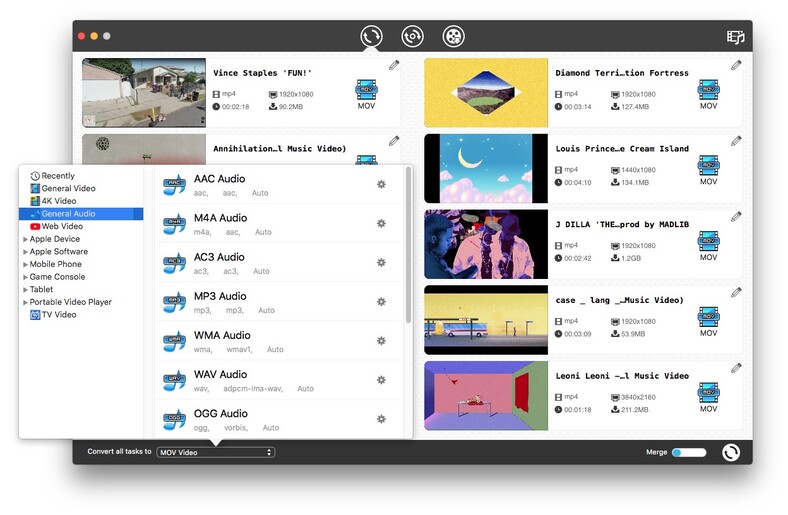Edit the Annihilation Music Video with pencil icon

[394, 141]
